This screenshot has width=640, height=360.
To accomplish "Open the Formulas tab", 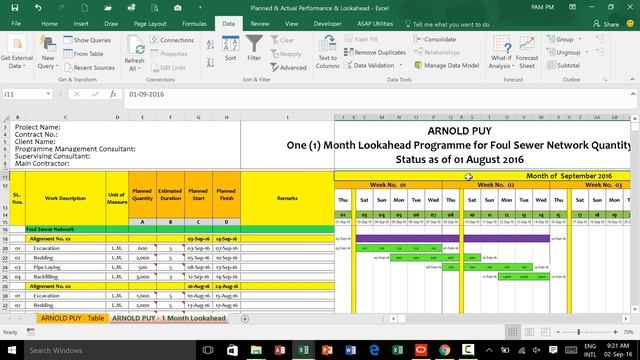I will [194, 24].
